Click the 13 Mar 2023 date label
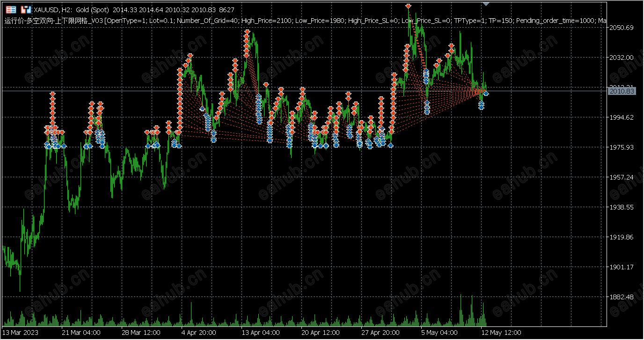The image size is (644, 340). coord(21,333)
